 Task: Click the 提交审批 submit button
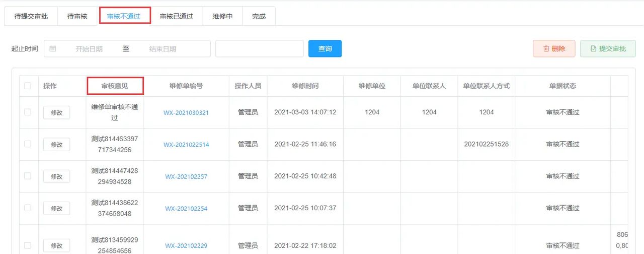(608, 49)
